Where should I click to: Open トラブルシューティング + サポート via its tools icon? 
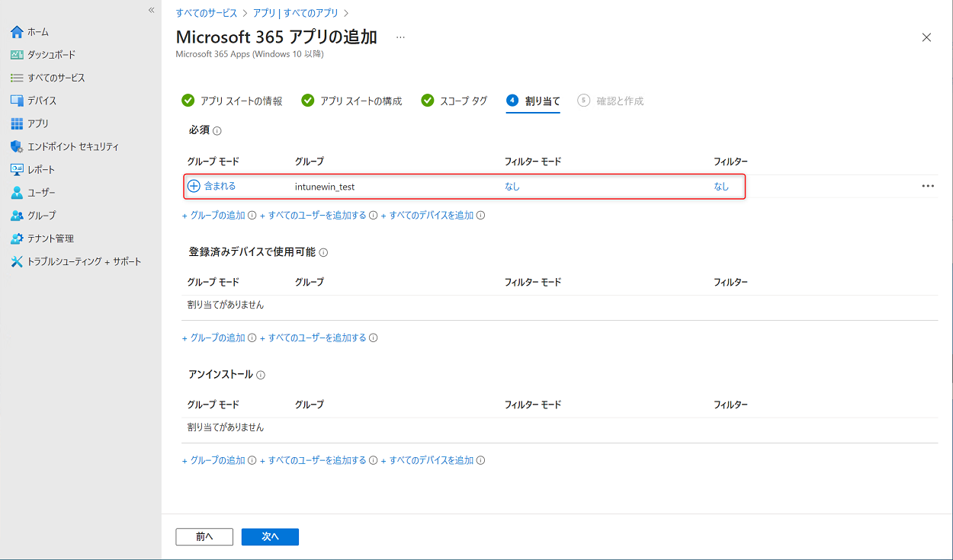point(17,261)
